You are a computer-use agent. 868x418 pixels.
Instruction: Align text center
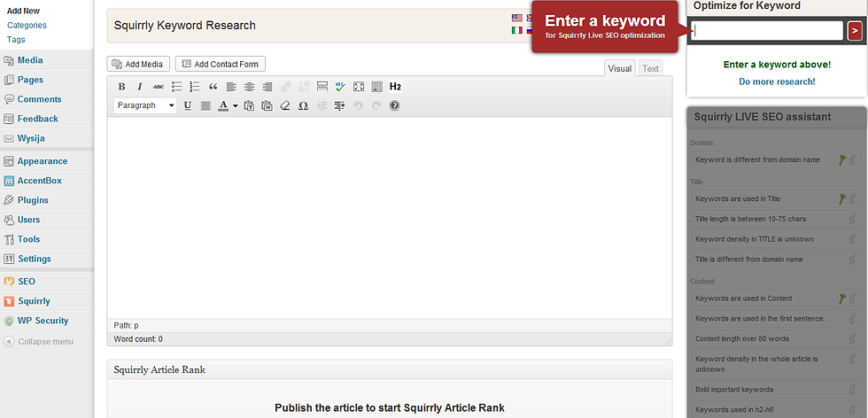(x=249, y=87)
